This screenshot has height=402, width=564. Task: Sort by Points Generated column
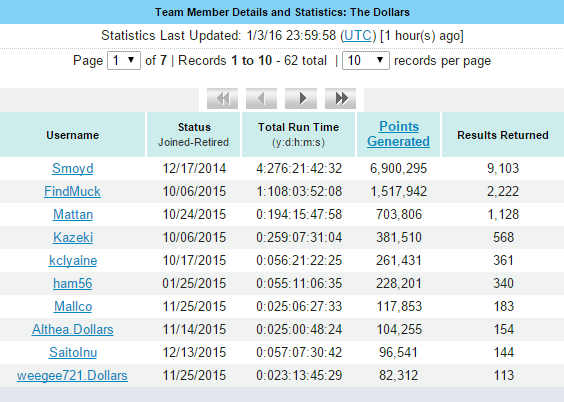[x=399, y=134]
